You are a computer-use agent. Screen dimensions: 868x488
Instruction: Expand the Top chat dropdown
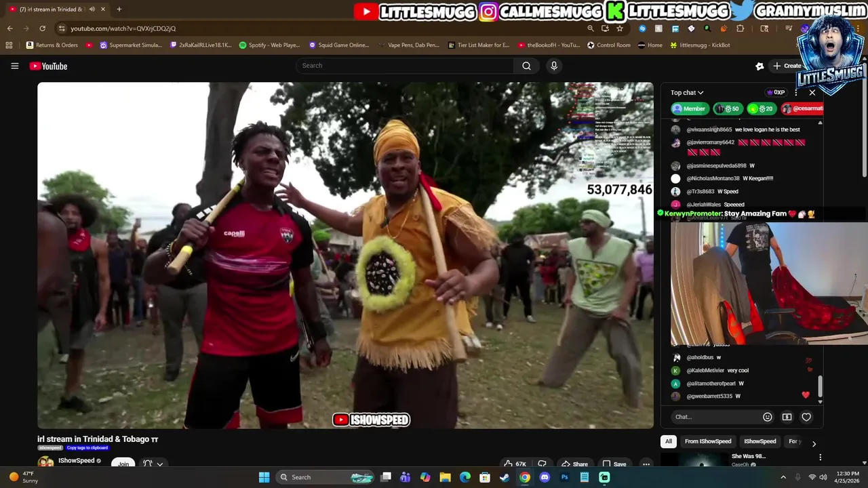[x=687, y=93]
